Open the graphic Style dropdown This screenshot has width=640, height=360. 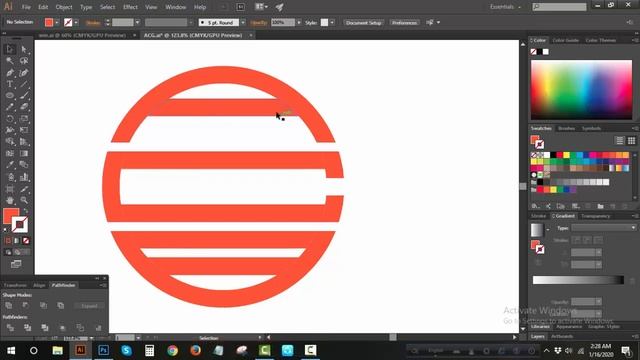click(x=332, y=22)
